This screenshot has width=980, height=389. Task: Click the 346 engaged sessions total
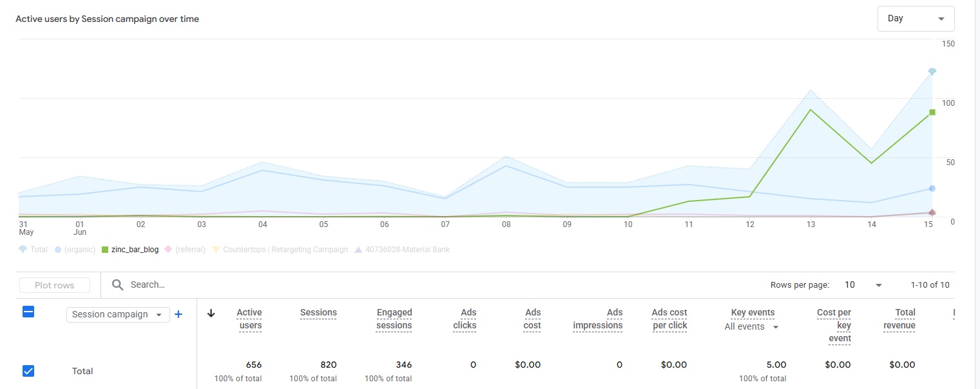point(404,364)
